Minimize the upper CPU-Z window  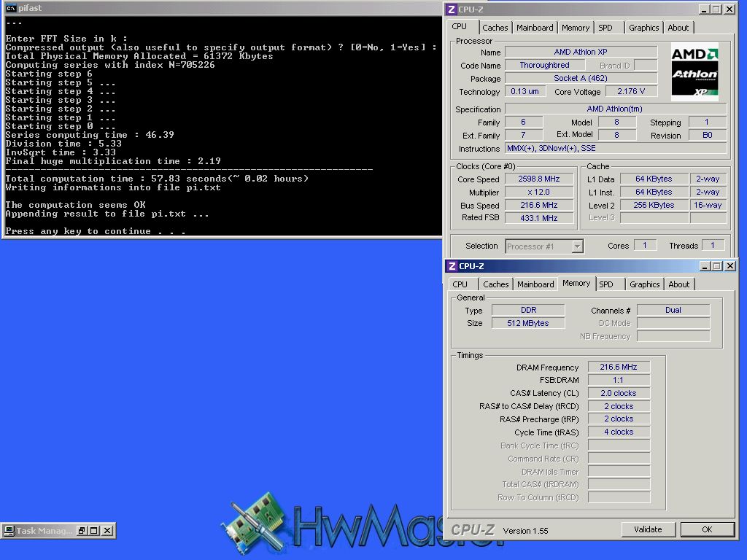704,9
